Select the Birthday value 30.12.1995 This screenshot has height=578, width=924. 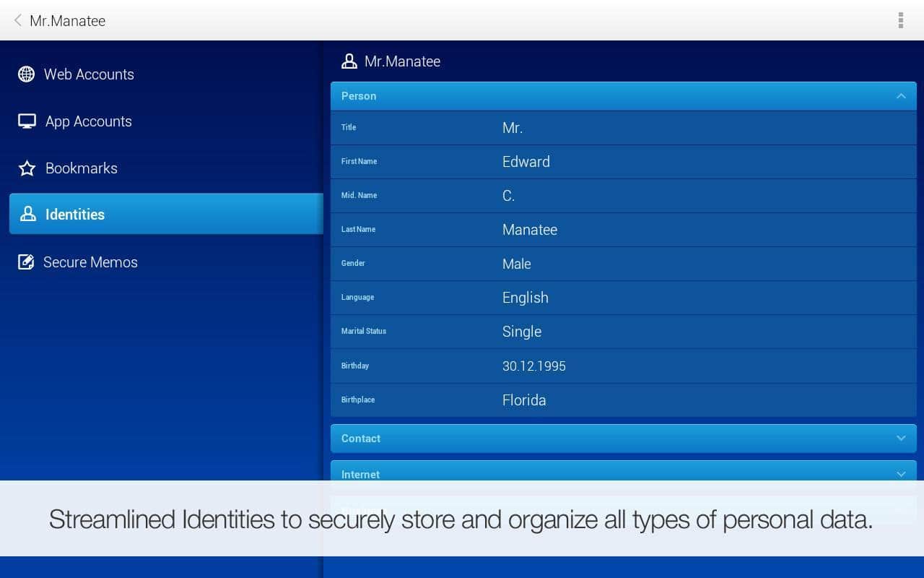click(534, 366)
